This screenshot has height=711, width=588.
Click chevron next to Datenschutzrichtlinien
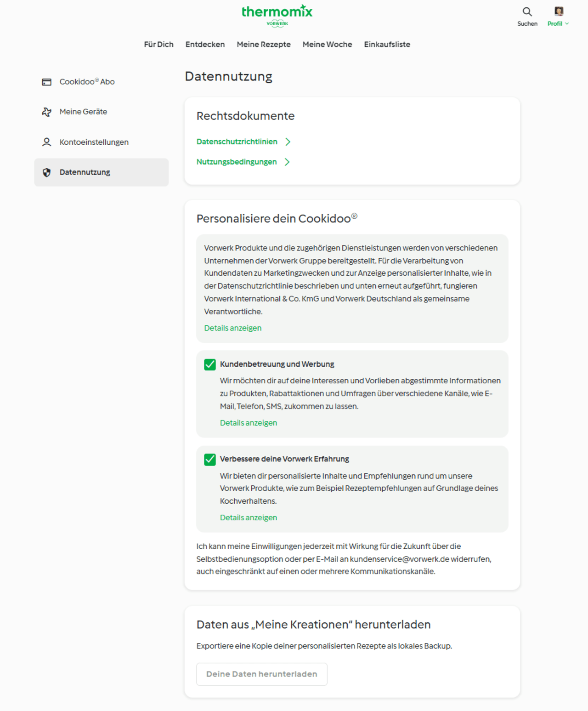click(x=288, y=142)
